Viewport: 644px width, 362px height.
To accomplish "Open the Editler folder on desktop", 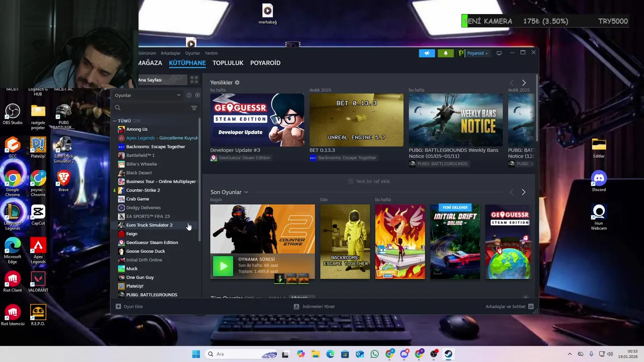I will coord(599,148).
